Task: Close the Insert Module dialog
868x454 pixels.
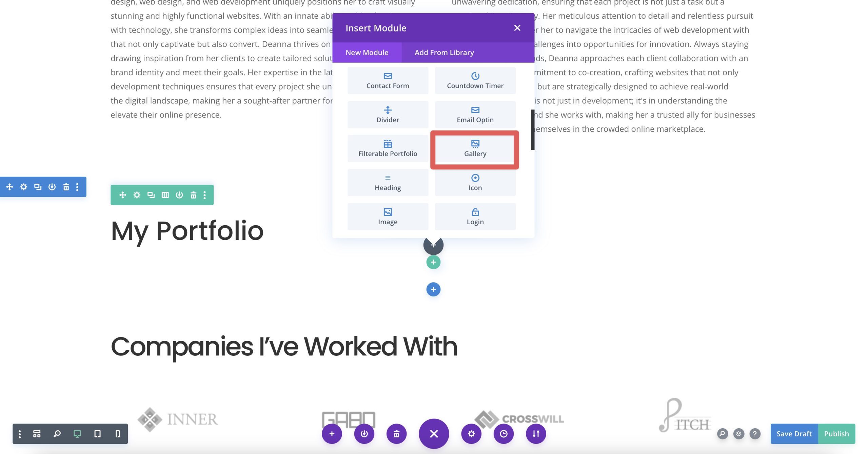Action: pos(517,27)
